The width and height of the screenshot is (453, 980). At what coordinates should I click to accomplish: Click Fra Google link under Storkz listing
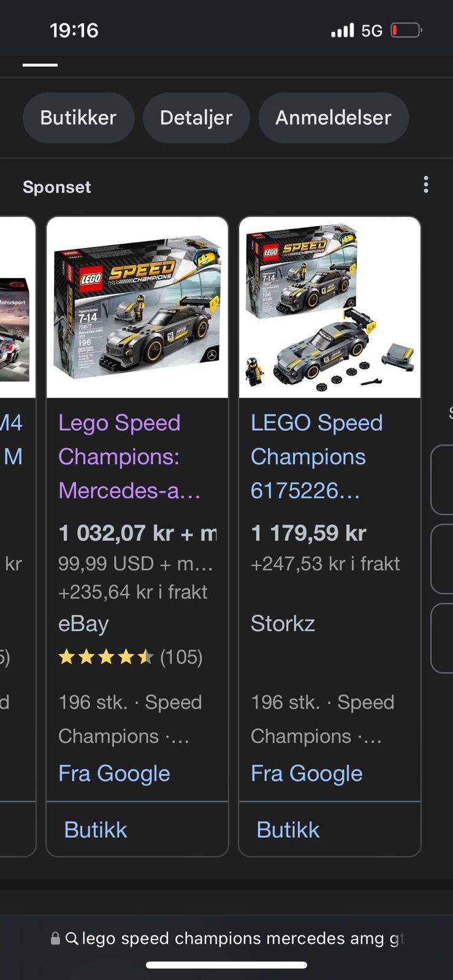306,774
